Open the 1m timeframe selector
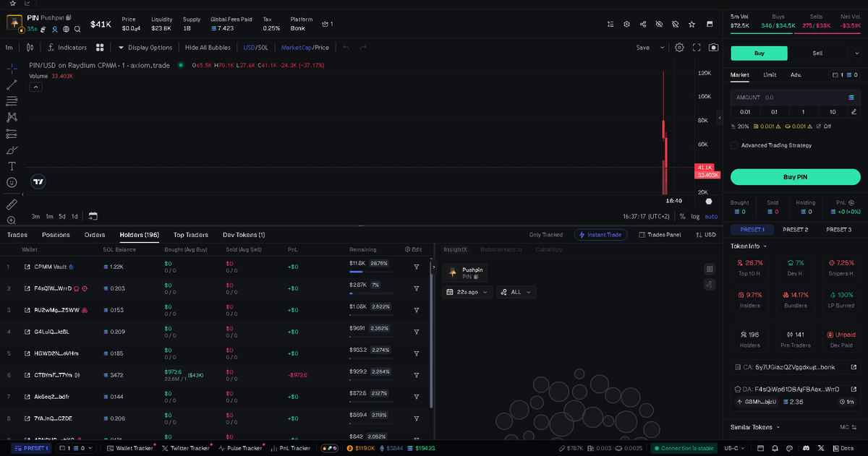Image resolution: width=868 pixels, height=456 pixels. coord(9,48)
